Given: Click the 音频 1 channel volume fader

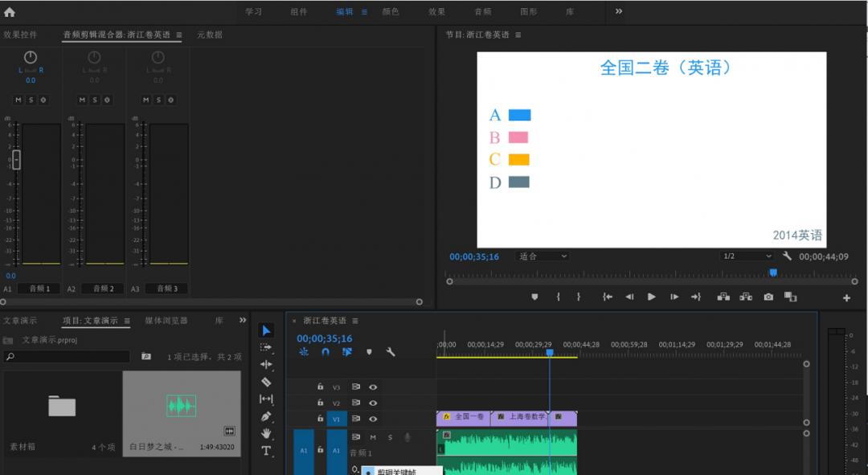Looking at the screenshot, I should [x=16, y=160].
